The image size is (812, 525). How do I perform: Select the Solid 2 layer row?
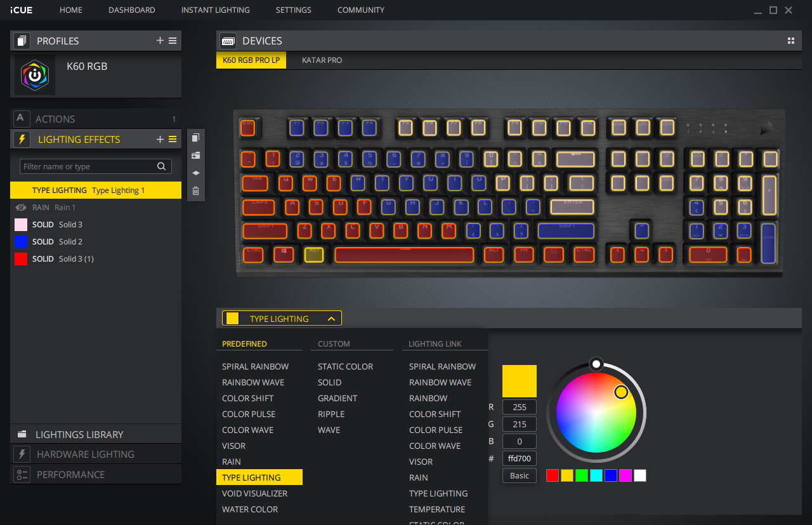(96, 242)
